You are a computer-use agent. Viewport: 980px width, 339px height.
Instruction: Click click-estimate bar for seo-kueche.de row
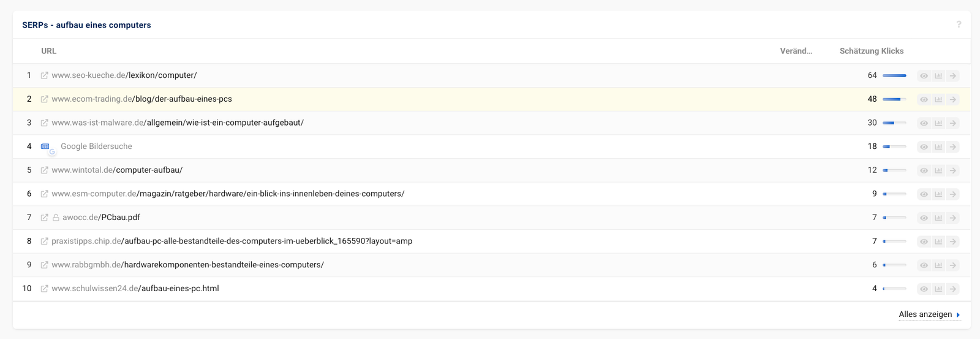pyautogui.click(x=894, y=76)
